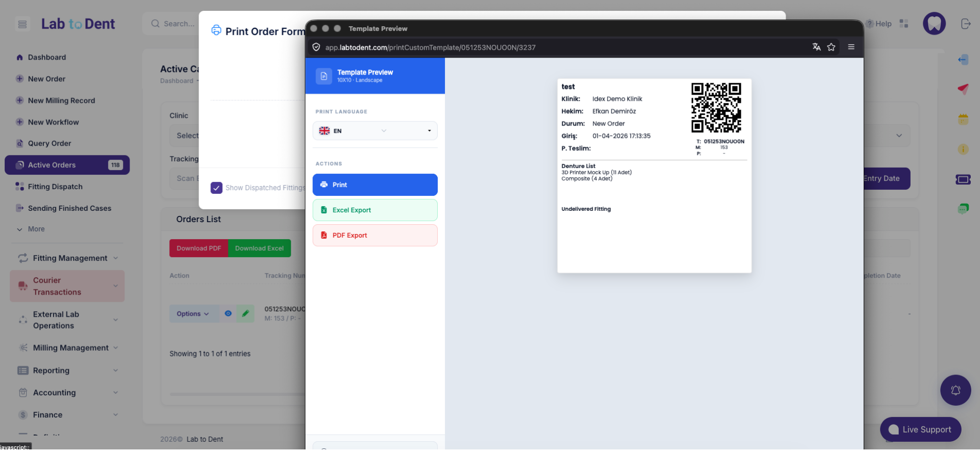The height and width of the screenshot is (452, 980).
Task: Bookmark page with the star icon
Action: click(x=831, y=47)
